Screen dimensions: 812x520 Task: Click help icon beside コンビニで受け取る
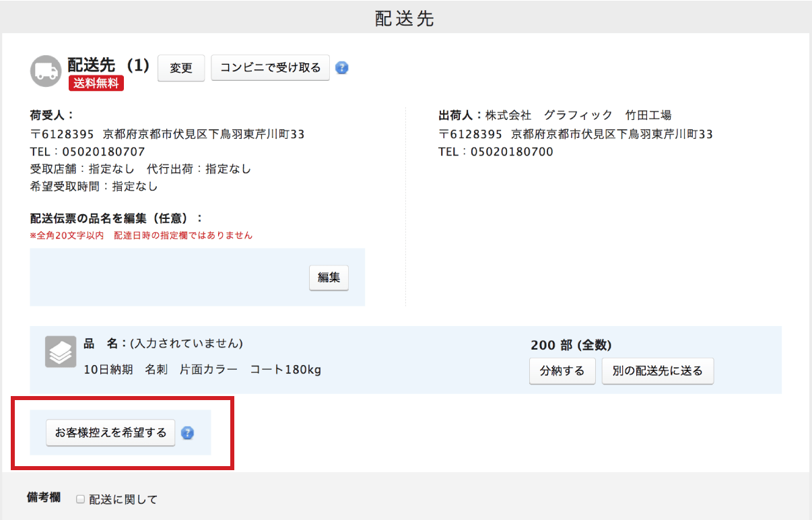click(342, 68)
